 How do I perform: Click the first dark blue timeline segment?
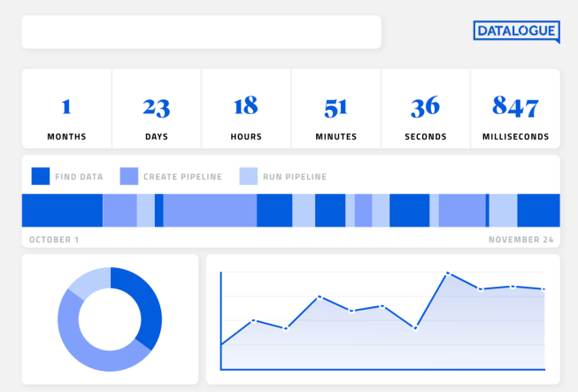pyautogui.click(x=62, y=211)
